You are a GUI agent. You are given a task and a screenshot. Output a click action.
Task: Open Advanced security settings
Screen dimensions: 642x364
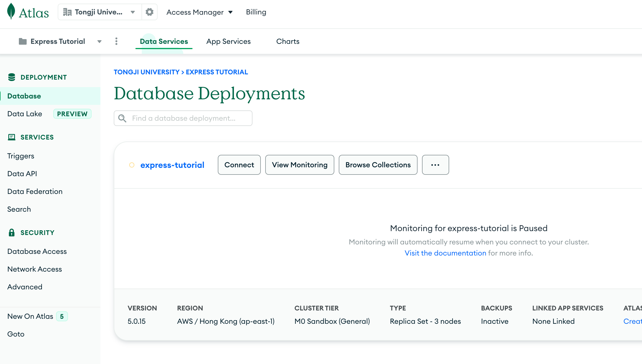(x=25, y=287)
